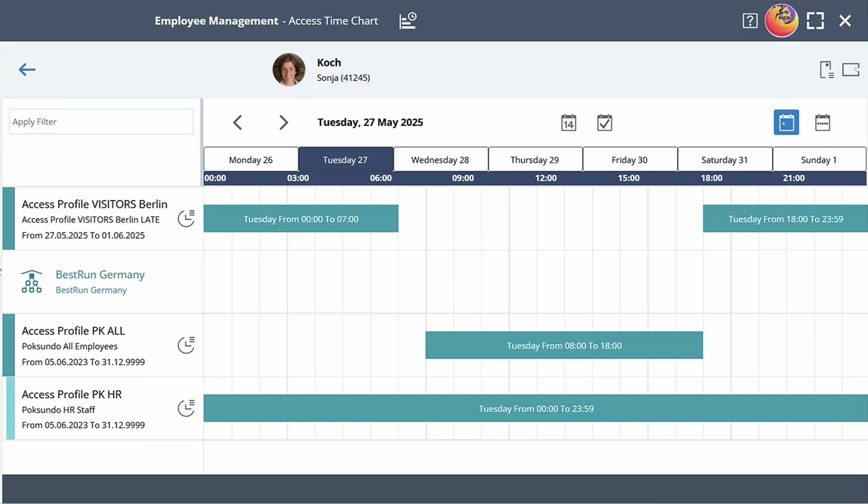Open the card badge icon
Screen dimensions: 868x504
coord(851,69)
